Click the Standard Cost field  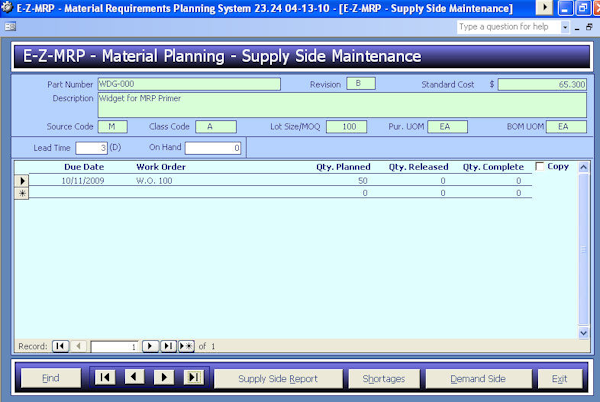click(x=542, y=85)
